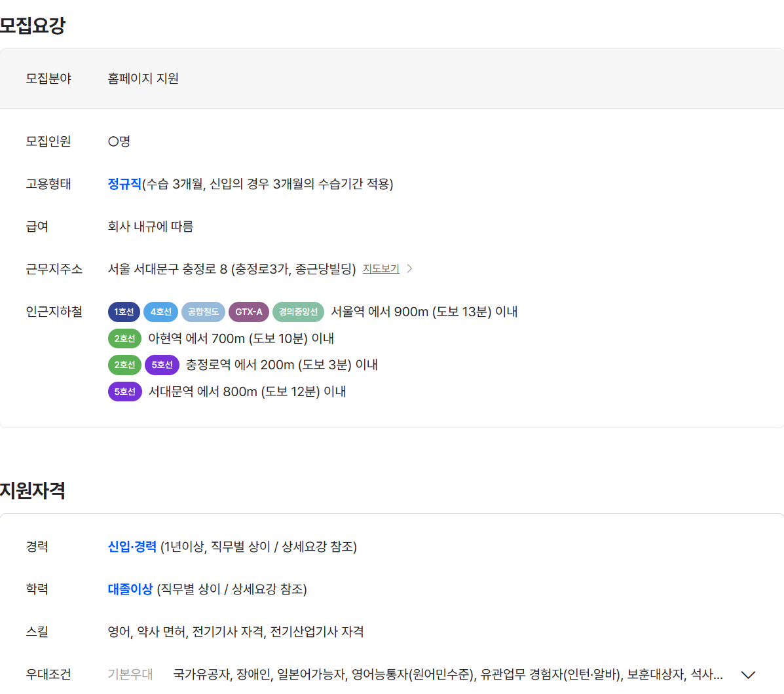Click the 기본우대 label in 우대조건
Image resolution: width=784 pixels, height=694 pixels.
(x=130, y=674)
